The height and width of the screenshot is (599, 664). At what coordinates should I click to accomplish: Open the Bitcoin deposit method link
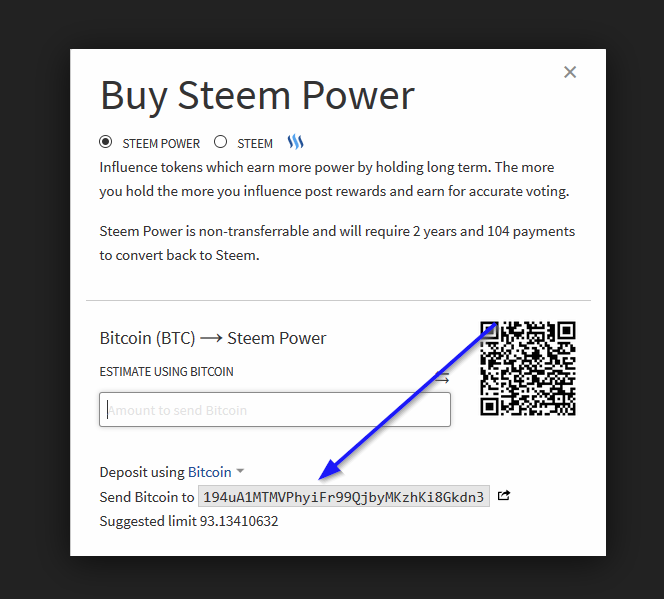click(209, 472)
